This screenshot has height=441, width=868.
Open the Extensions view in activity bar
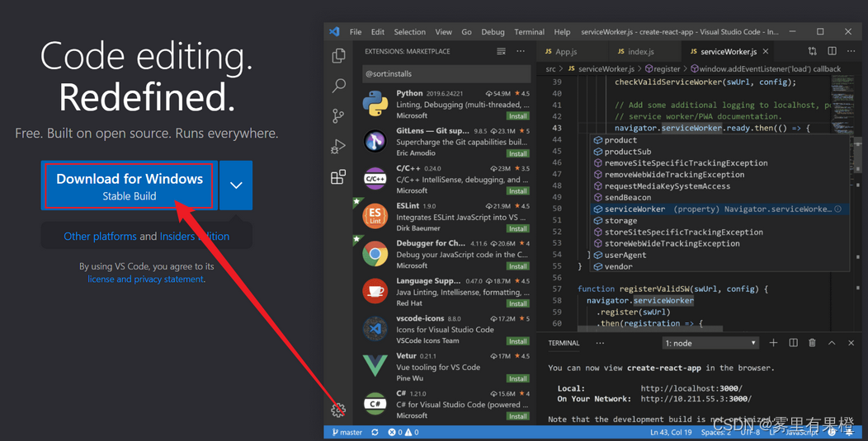pyautogui.click(x=338, y=177)
